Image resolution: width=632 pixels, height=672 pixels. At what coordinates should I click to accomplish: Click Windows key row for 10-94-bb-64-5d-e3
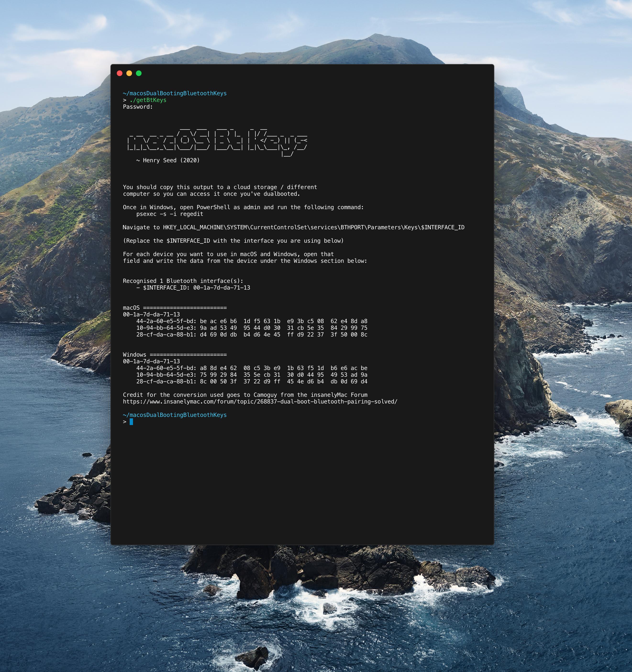(x=251, y=375)
